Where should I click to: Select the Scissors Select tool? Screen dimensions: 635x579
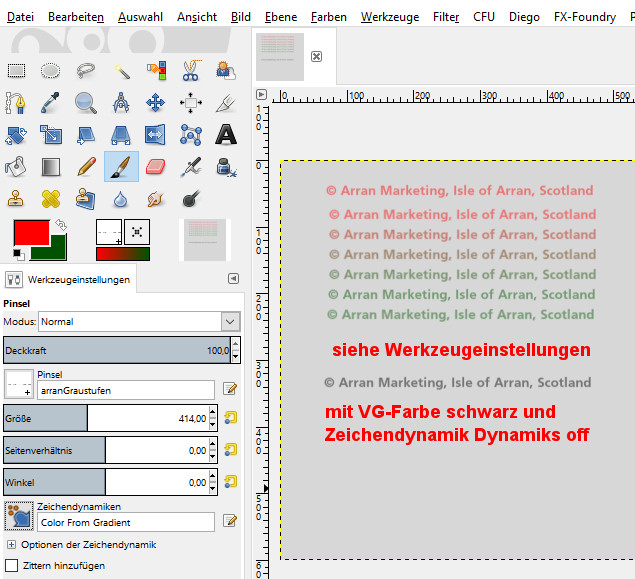(x=191, y=70)
